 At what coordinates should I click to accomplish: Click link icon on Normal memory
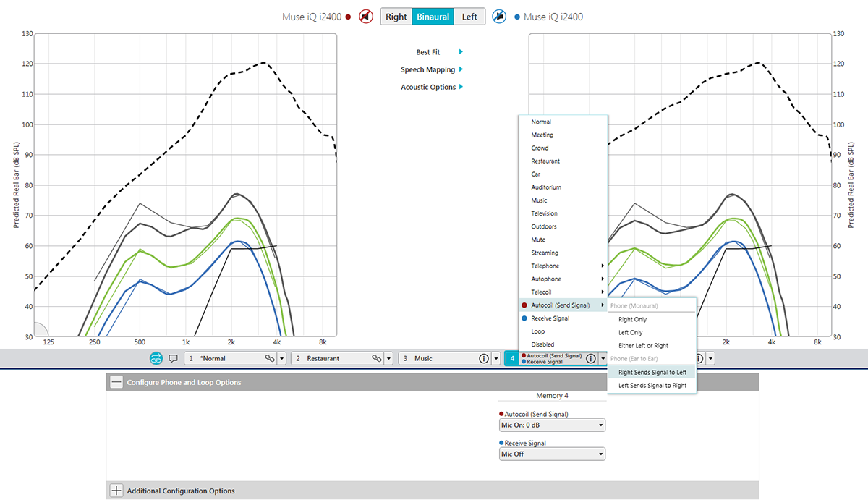[x=270, y=358]
